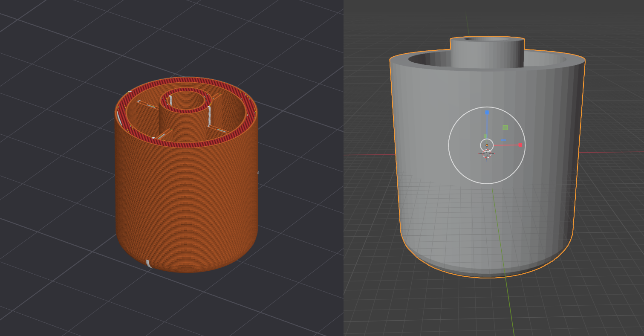
Task: Click the red-white 3D cursor crosshair
Action: point(487,154)
